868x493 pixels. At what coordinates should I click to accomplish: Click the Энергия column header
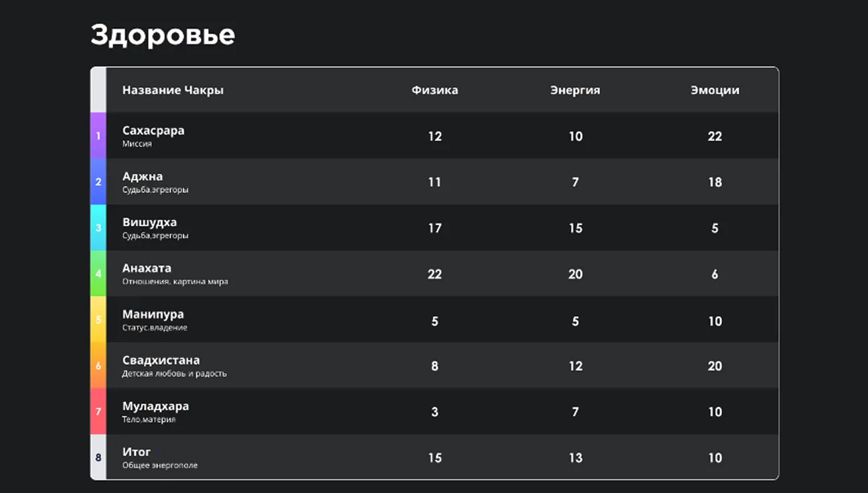[575, 90]
